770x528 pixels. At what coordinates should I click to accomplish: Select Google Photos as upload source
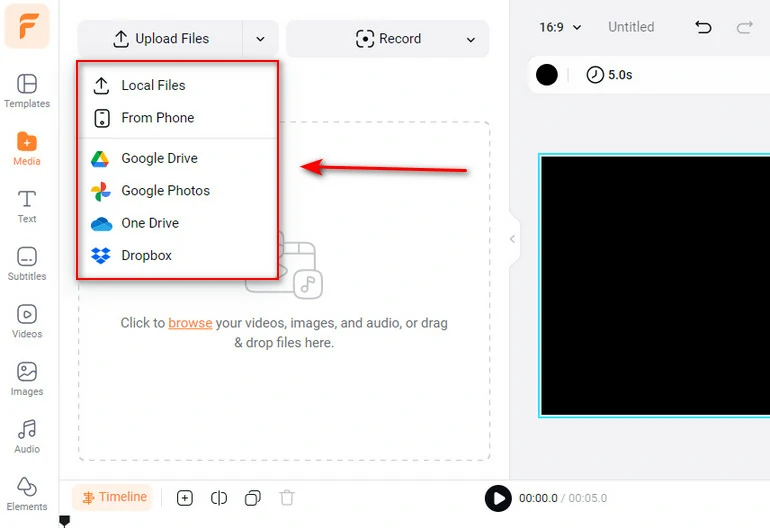point(177,191)
